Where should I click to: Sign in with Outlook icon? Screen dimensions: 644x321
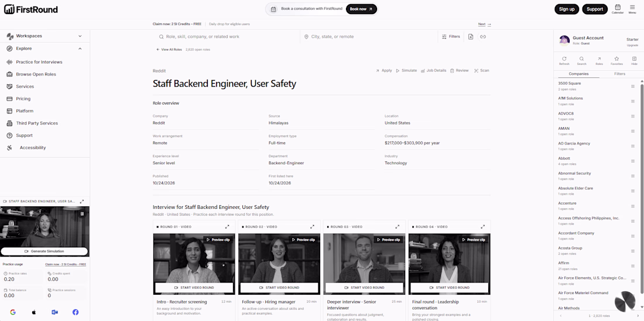[x=54, y=312]
